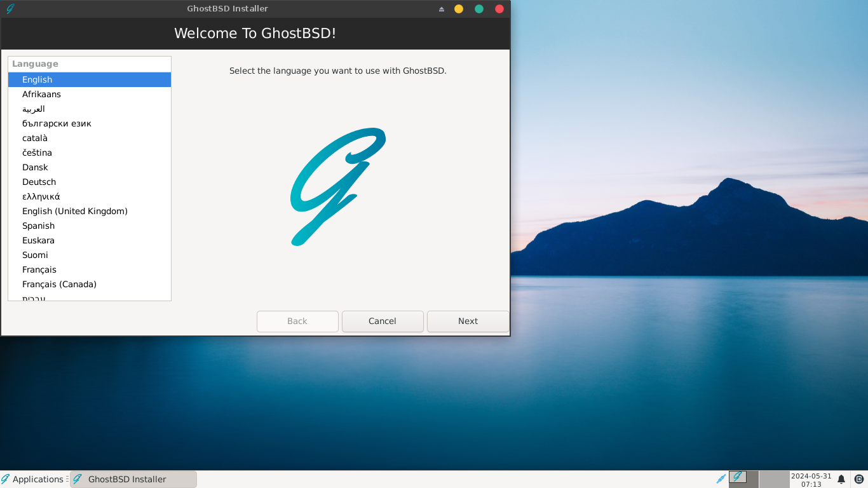Select Français (Canada) in the list
This screenshot has height=488, width=868.
(90, 284)
